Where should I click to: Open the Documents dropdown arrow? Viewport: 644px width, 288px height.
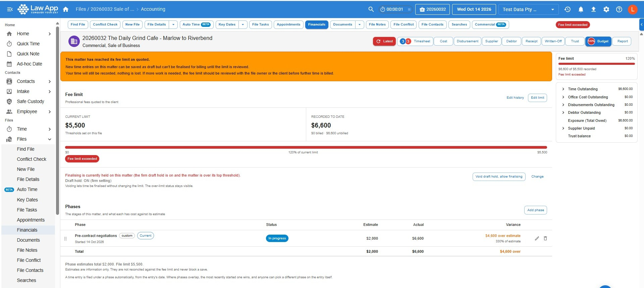point(360,25)
